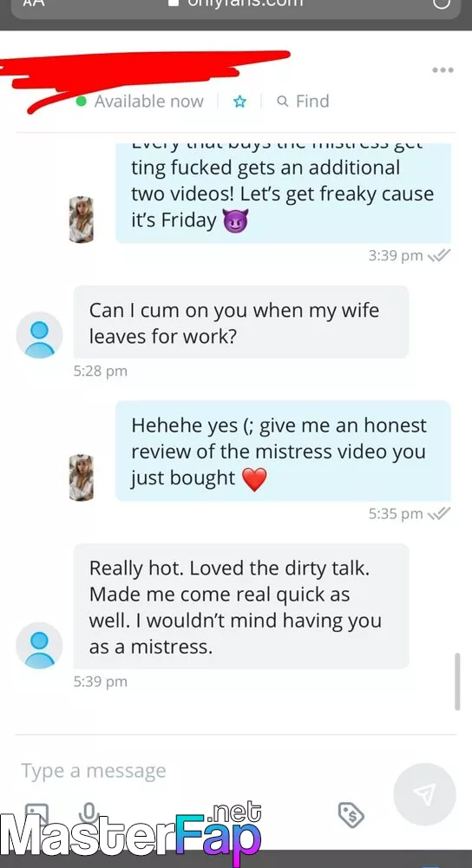Click user avatar beside 5:28 pm message

[x=39, y=335]
